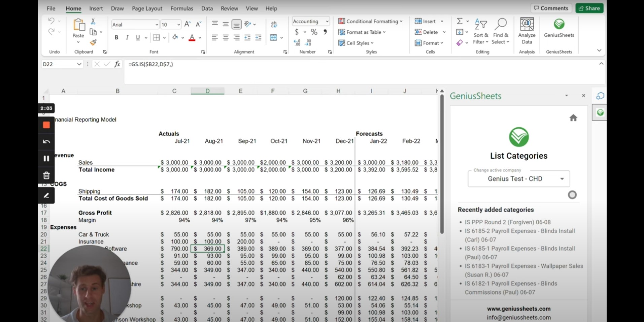The width and height of the screenshot is (644, 322).
Task: Switch to the Insert tab
Action: (x=96, y=8)
